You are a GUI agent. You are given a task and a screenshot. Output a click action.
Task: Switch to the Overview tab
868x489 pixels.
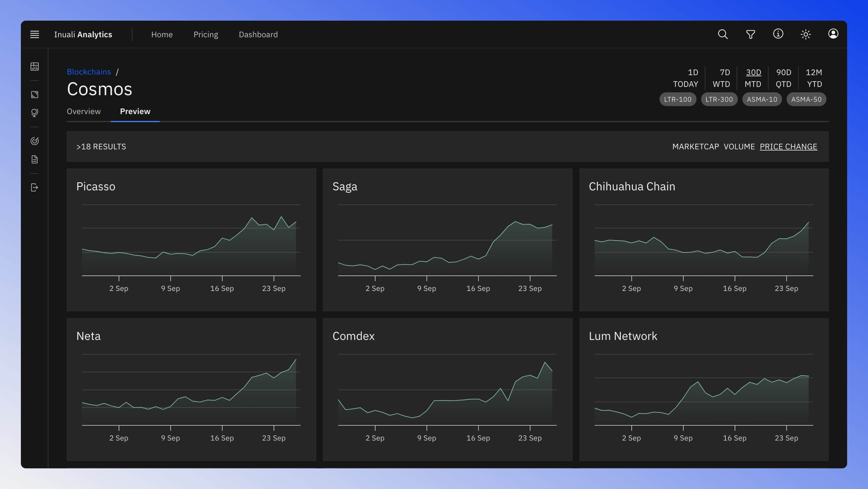tap(83, 112)
